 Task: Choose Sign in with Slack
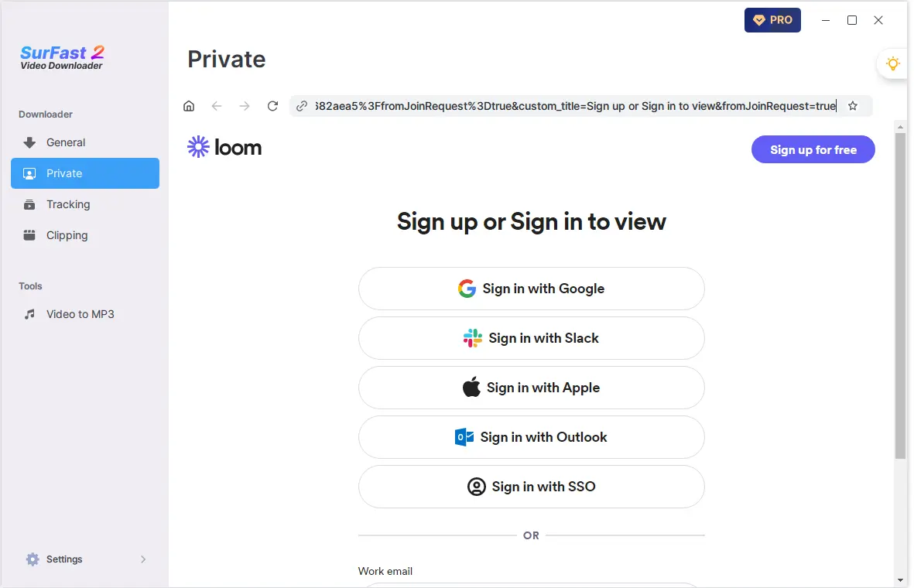(x=532, y=339)
